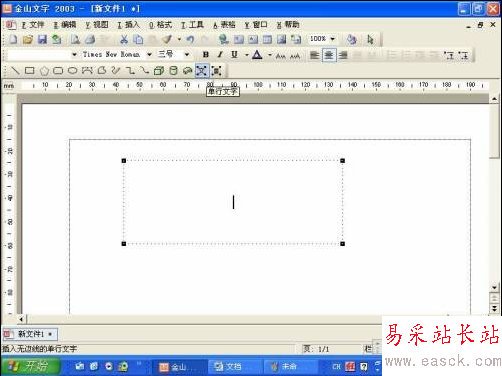Open the 格式 menu
This screenshot has height=376, width=502.
160,25
